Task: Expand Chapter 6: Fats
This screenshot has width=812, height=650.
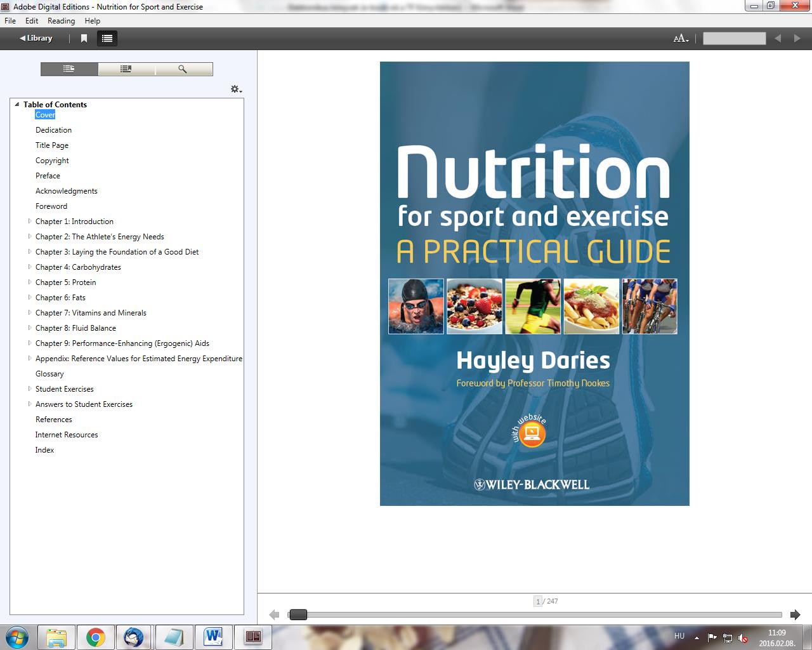Action: (x=29, y=298)
